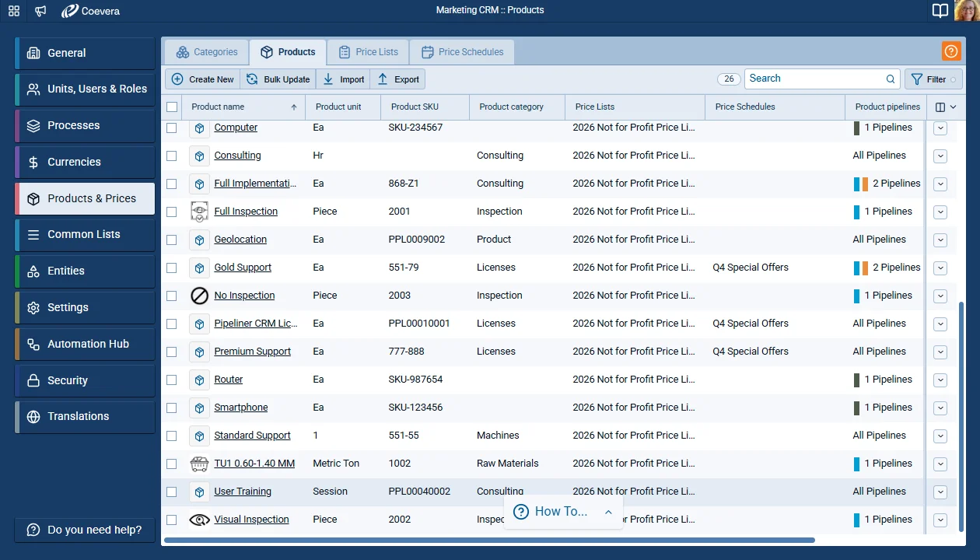Open Currencies in the sidebar

85,162
